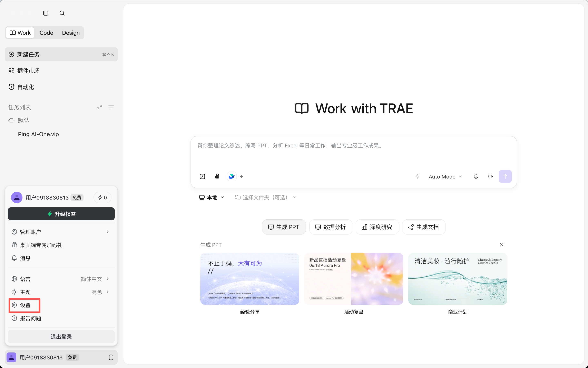This screenshot has height=368, width=588.
Task: Attach a file with paperclip icon
Action: 217,176
